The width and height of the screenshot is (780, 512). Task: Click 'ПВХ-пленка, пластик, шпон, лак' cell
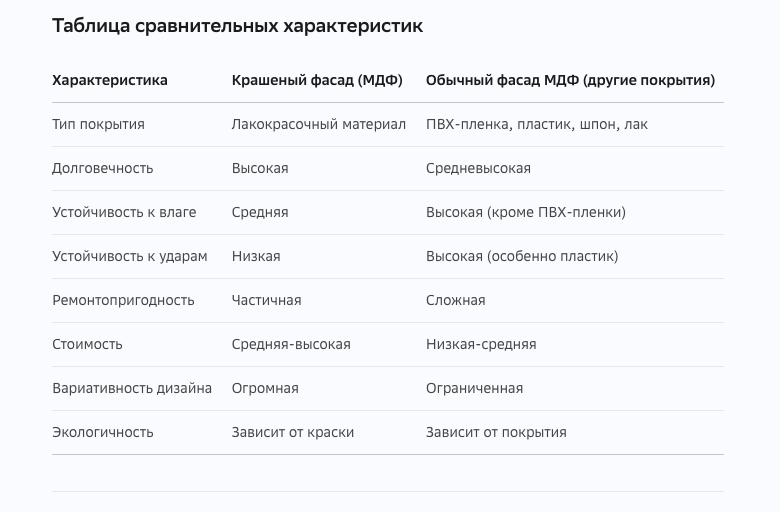click(537, 124)
